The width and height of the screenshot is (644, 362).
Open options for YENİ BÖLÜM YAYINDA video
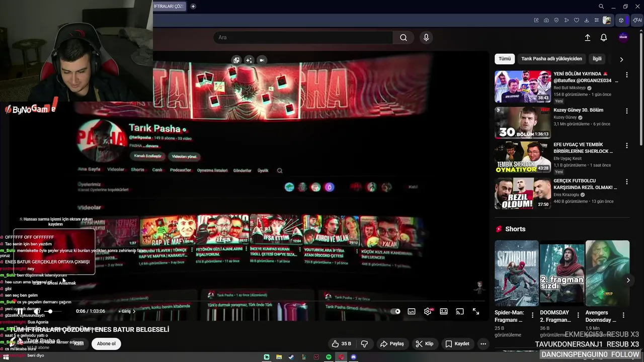(627, 75)
